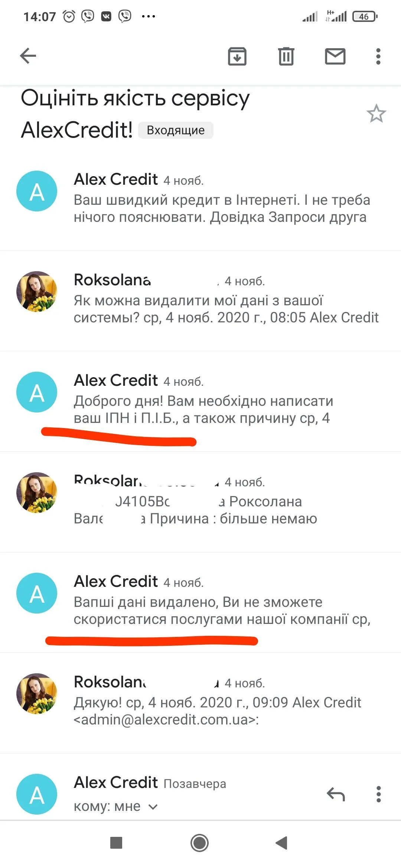401x868 pixels.
Task: Expand recipient details next to кому: мне
Action: tap(153, 807)
